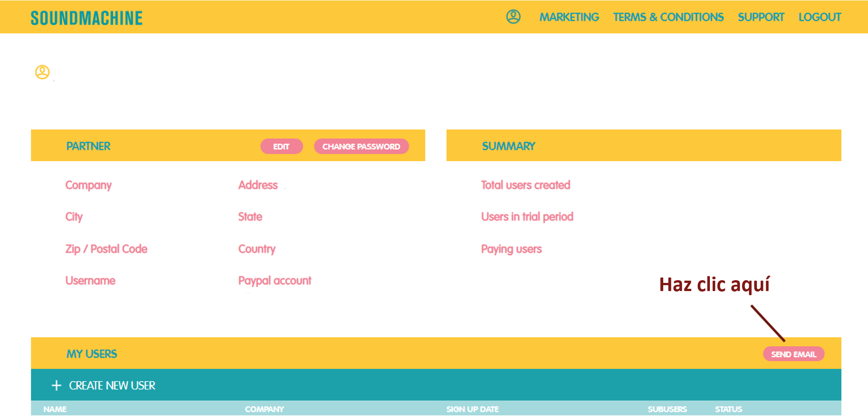The width and height of the screenshot is (868, 416).
Task: Sort by the Sign Up Date column header
Action: [473, 409]
